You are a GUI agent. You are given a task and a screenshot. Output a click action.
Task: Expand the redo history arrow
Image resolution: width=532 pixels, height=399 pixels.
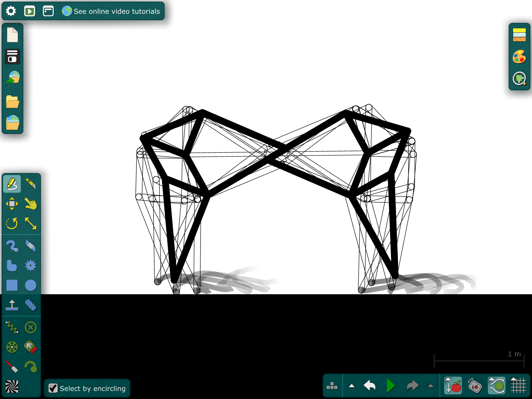click(431, 386)
